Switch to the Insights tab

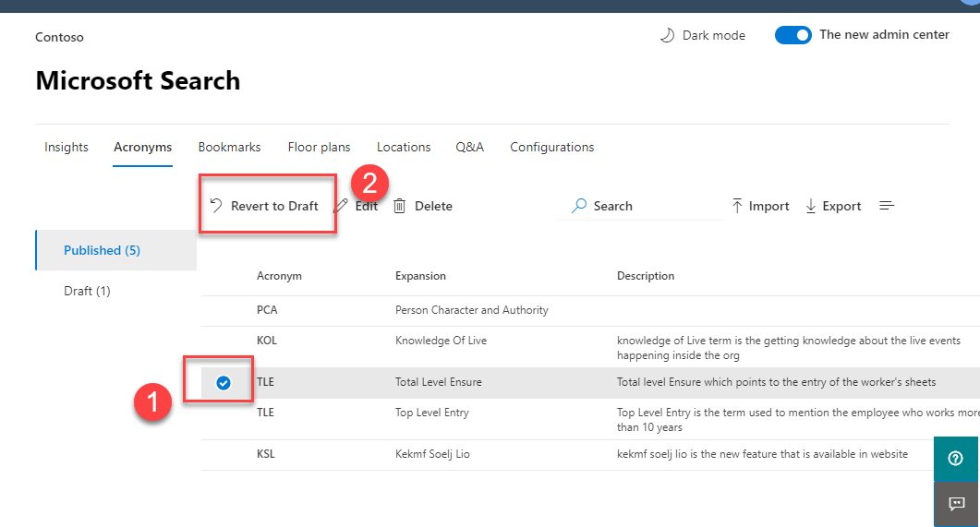point(67,147)
